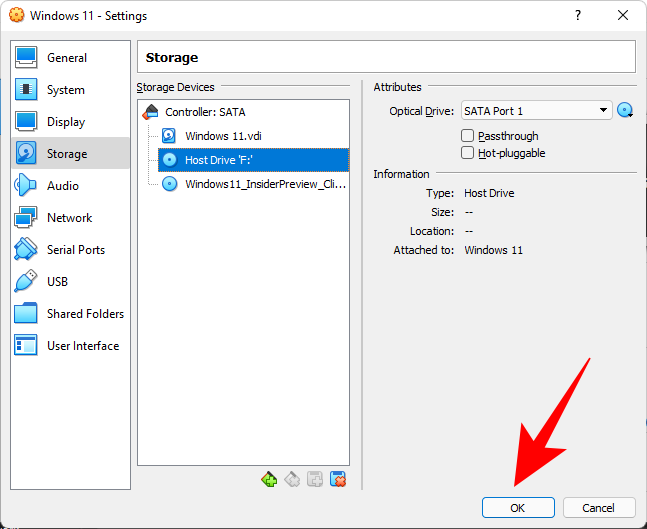This screenshot has width=647, height=529.
Task: Go to the Audio settings page
Action: point(63,186)
